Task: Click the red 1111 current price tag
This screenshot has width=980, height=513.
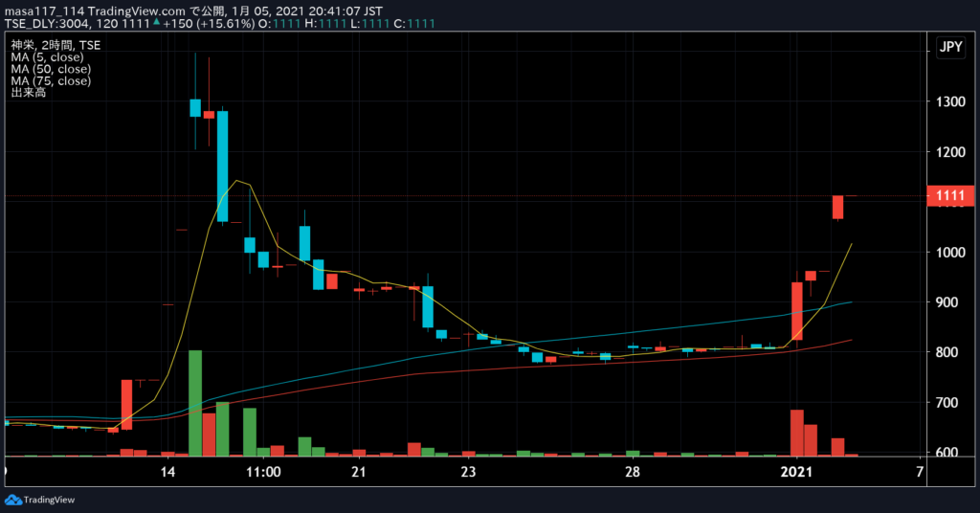Action: 950,195
